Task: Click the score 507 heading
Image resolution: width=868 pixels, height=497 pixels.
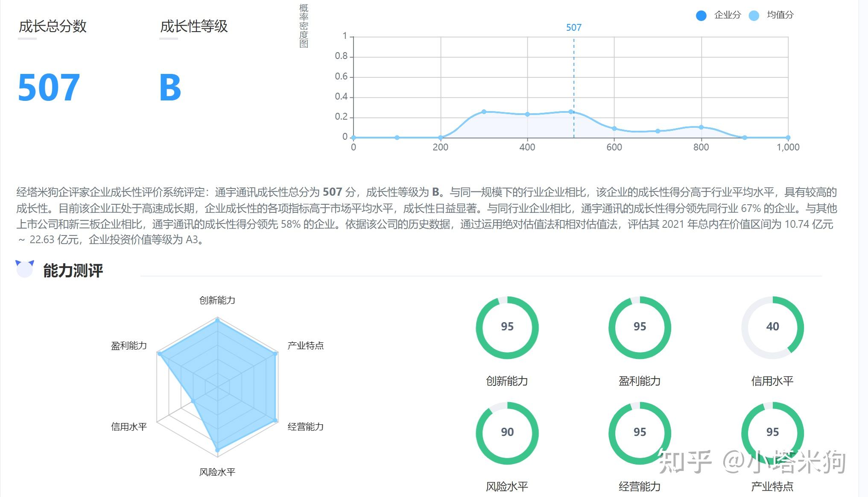Action: click(50, 88)
